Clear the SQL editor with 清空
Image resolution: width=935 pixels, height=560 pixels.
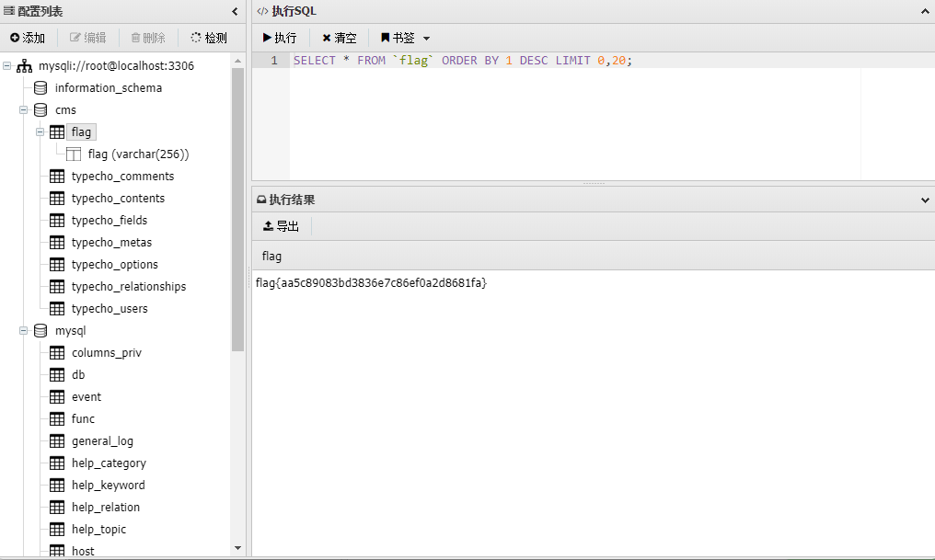point(339,38)
